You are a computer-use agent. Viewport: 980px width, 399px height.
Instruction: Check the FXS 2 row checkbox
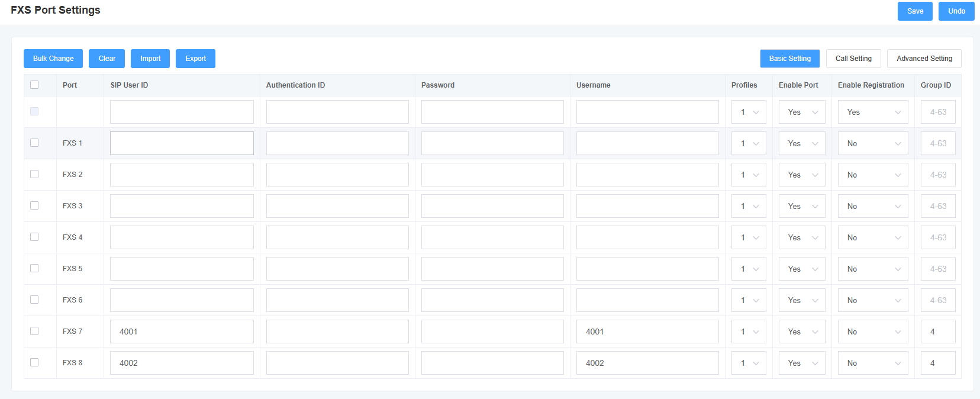coord(34,174)
